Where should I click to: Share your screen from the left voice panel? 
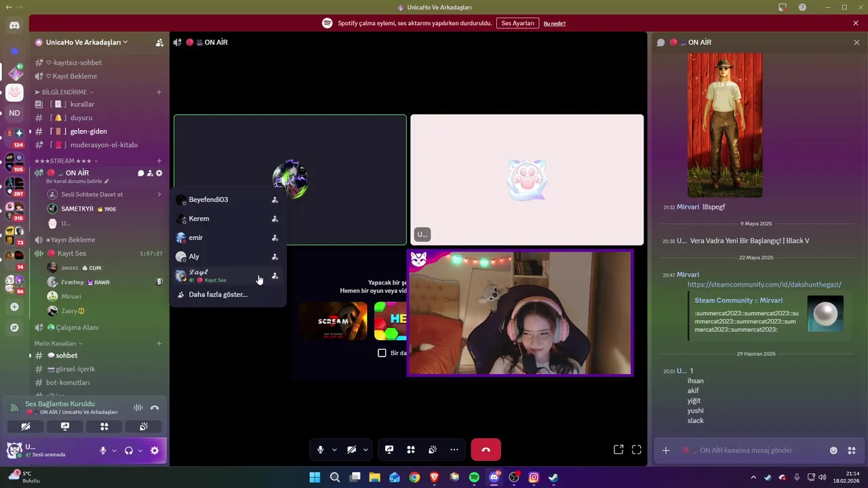click(x=65, y=426)
